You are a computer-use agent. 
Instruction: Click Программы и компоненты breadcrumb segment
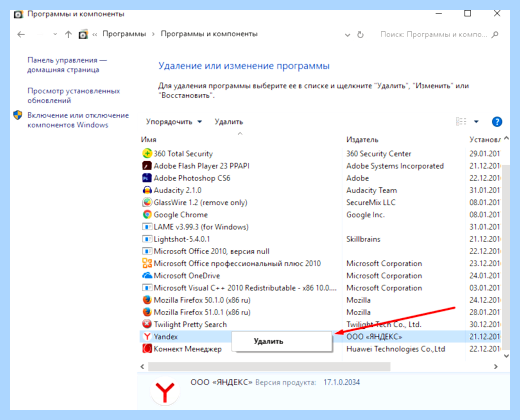(x=209, y=34)
